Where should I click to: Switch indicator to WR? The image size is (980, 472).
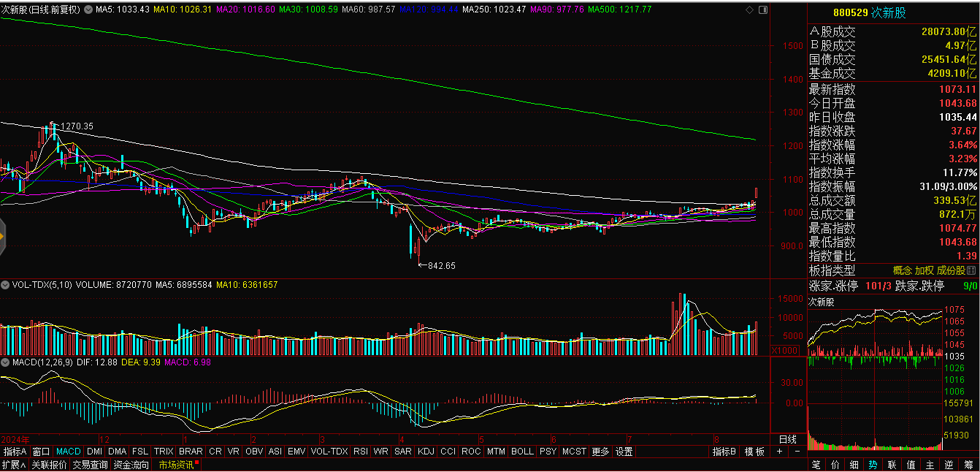[x=381, y=452]
